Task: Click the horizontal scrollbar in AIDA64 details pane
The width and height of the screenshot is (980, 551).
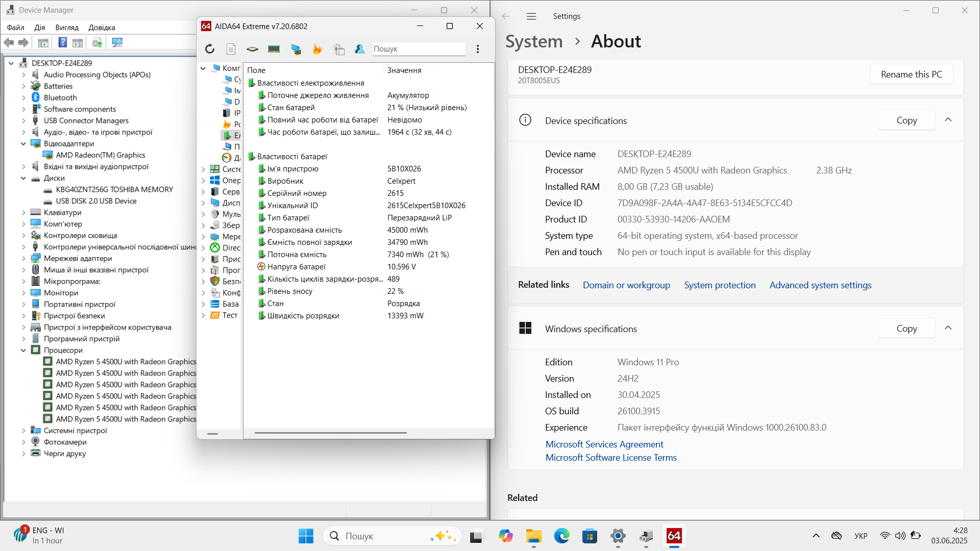Action: coord(330,433)
